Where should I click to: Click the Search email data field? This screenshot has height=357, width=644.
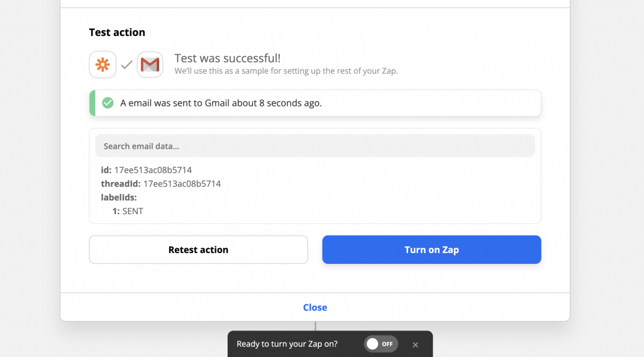click(315, 146)
